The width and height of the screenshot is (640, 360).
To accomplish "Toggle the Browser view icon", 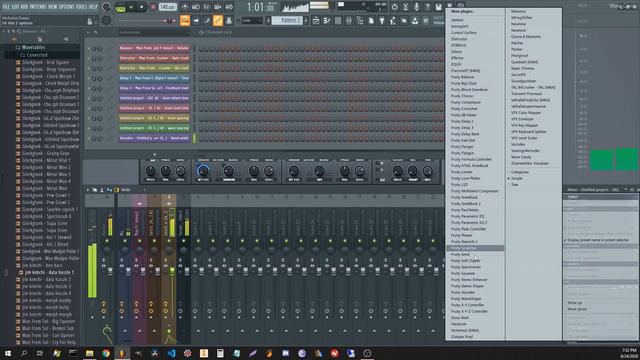I will pyautogui.click(x=360, y=20).
